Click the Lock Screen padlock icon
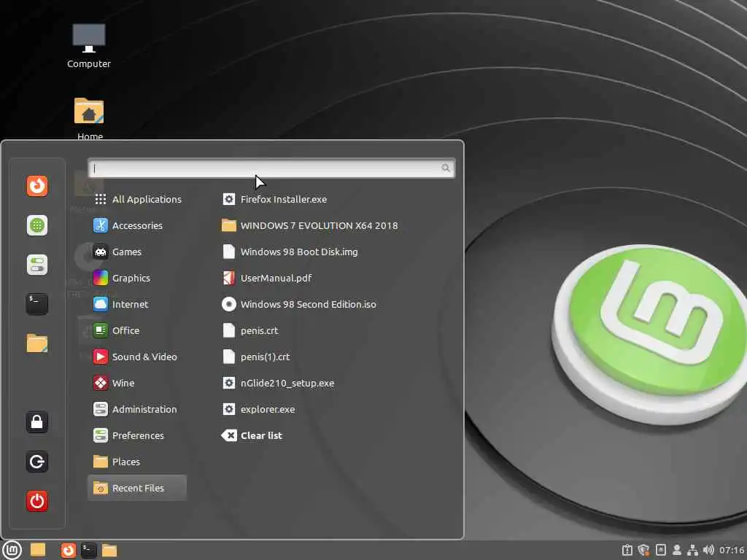 [37, 422]
